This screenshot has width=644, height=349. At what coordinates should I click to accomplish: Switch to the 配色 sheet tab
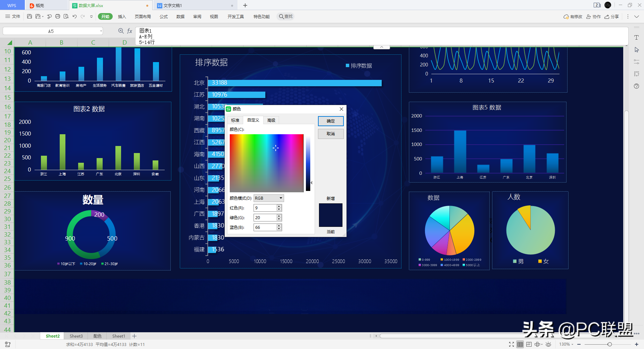pyautogui.click(x=97, y=336)
